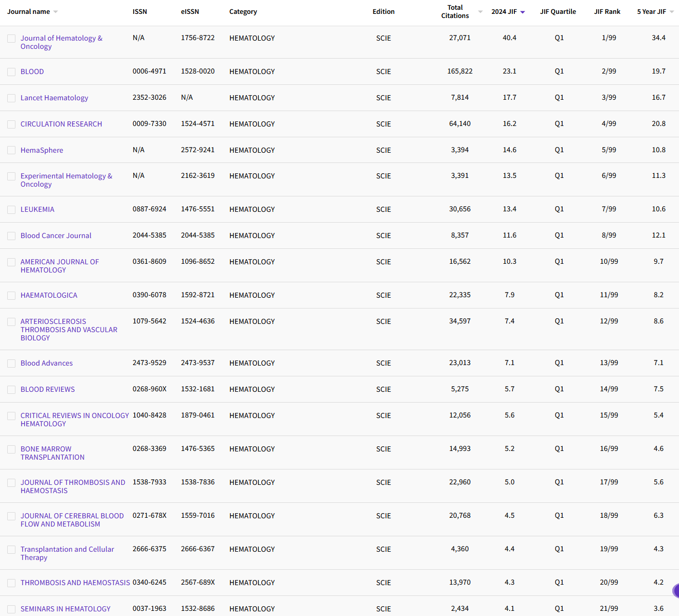The width and height of the screenshot is (679, 616).
Task: Select the THROMBOSIS AND HAEMOSTASIS checkbox
Action: coord(11,583)
